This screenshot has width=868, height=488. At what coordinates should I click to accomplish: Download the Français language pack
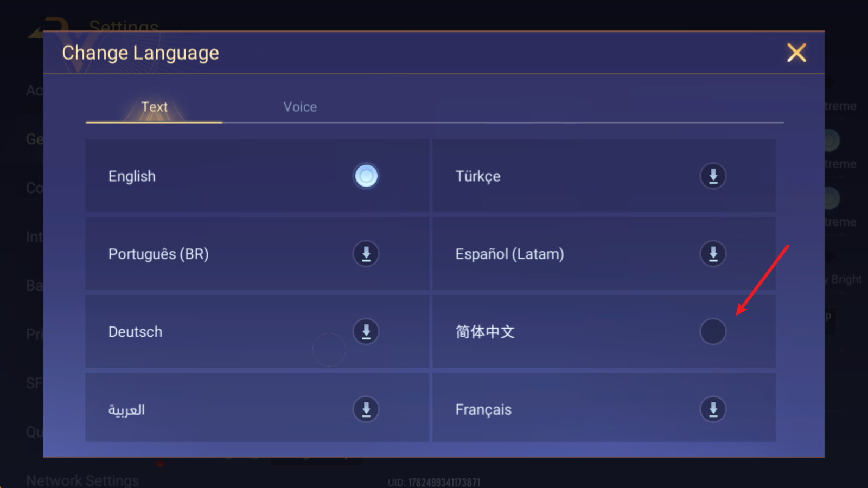(x=713, y=409)
